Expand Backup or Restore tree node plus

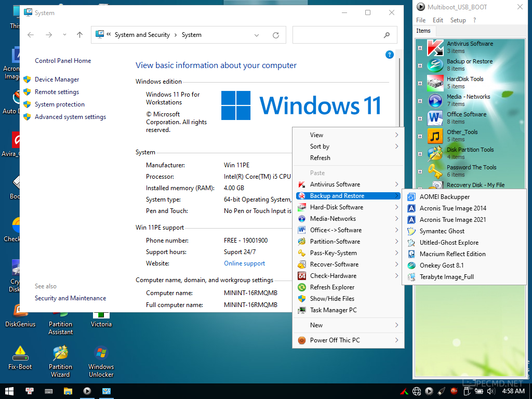point(420,65)
